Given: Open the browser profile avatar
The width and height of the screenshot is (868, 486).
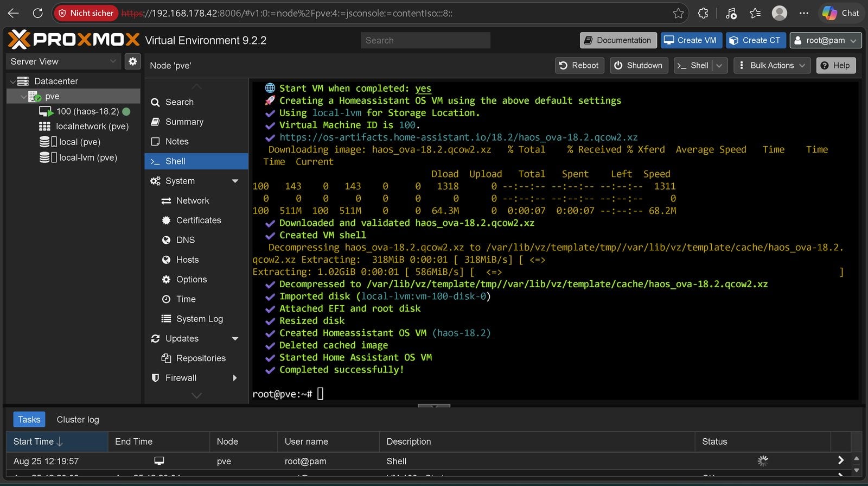Looking at the screenshot, I should (x=780, y=13).
